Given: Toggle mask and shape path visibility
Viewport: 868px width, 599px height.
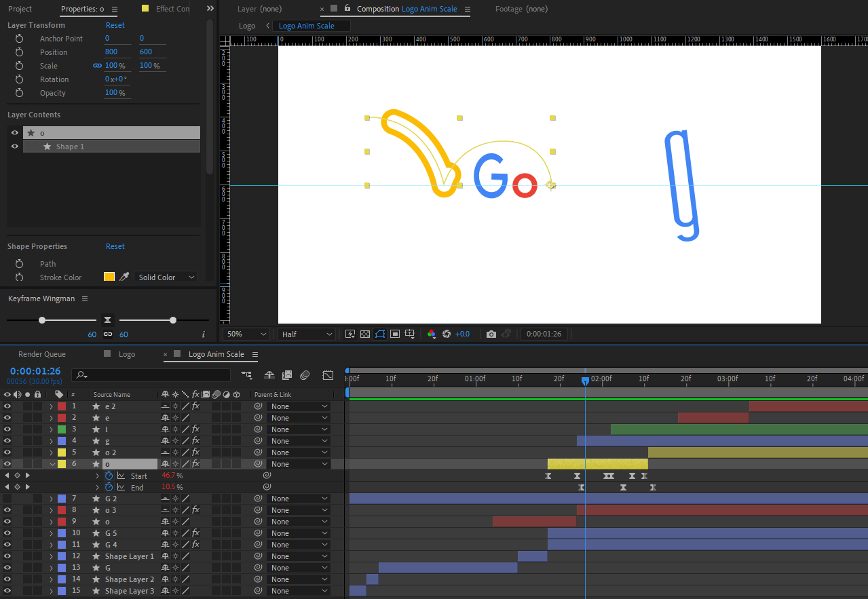Looking at the screenshot, I should pos(380,334).
